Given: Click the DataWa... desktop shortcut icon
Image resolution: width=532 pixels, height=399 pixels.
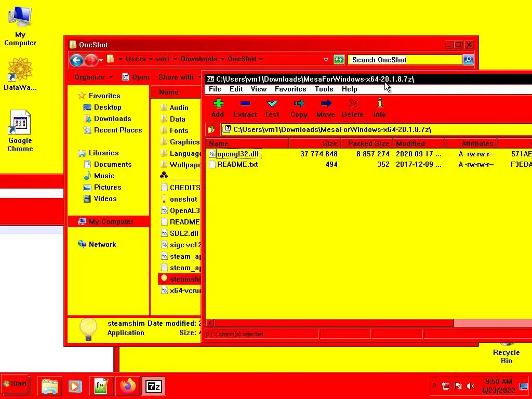Looking at the screenshot, I should pyautogui.click(x=20, y=74).
